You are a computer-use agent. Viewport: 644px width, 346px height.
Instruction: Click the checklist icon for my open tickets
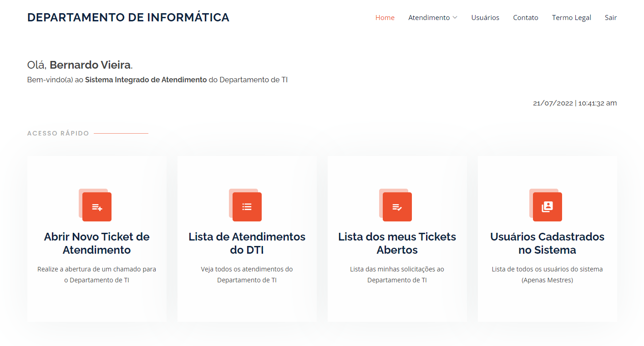[x=397, y=207]
